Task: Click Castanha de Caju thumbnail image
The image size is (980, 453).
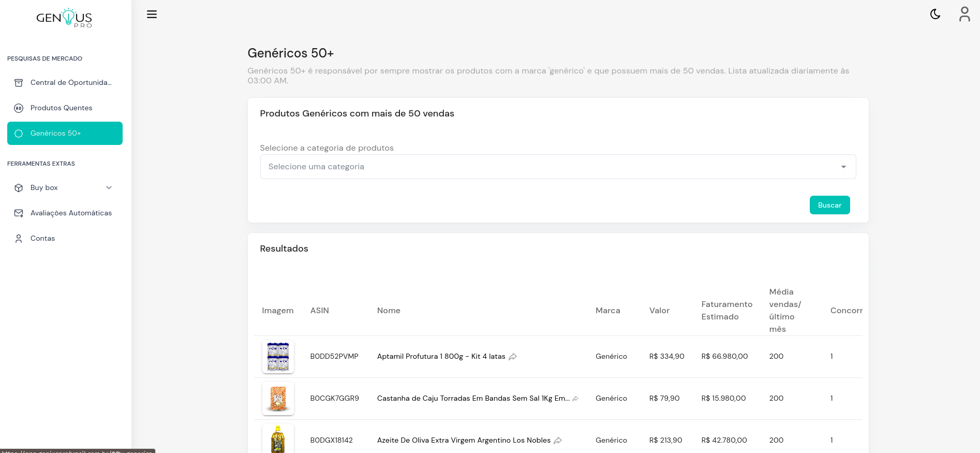Action: coord(278,399)
